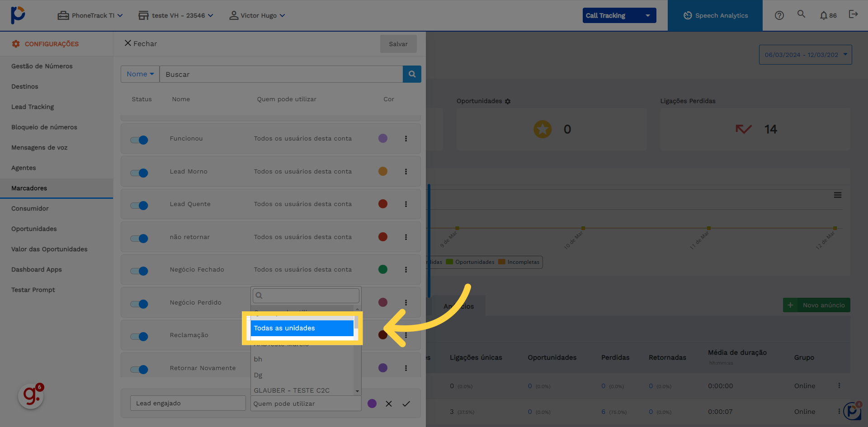
Task: Open Gestão de Números in sidebar
Action: pos(42,66)
